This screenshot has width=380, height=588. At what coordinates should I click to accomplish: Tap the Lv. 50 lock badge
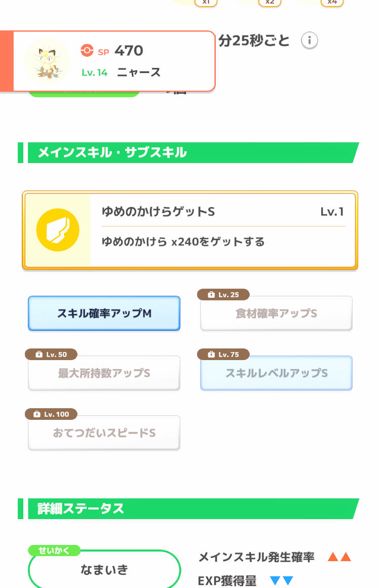(51, 355)
